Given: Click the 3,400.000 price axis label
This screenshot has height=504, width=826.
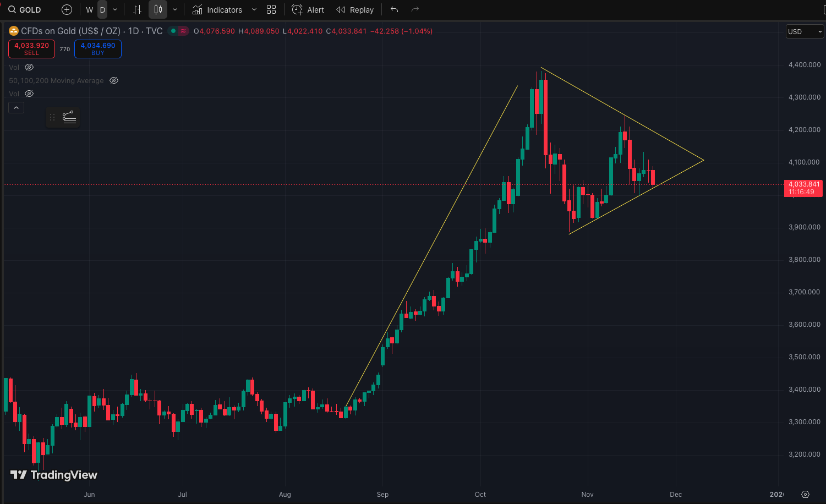Looking at the screenshot, I should coord(805,390).
